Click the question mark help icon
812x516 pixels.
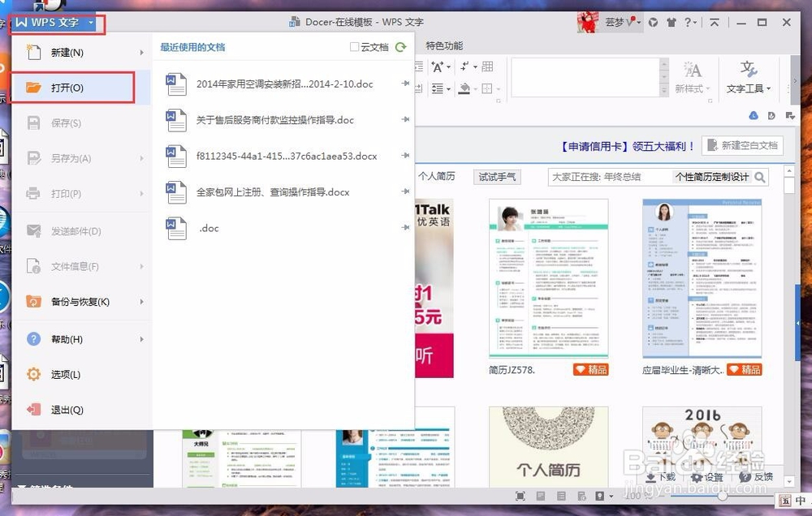pos(688,22)
